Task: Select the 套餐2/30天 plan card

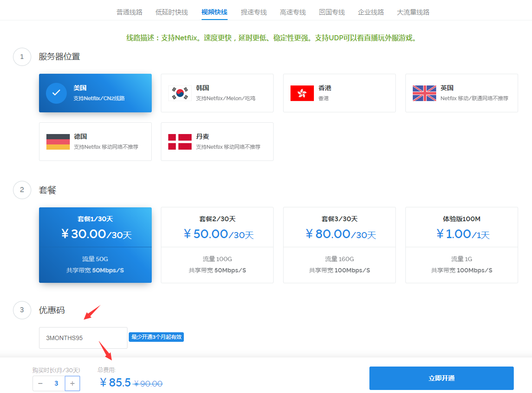Action: click(217, 245)
